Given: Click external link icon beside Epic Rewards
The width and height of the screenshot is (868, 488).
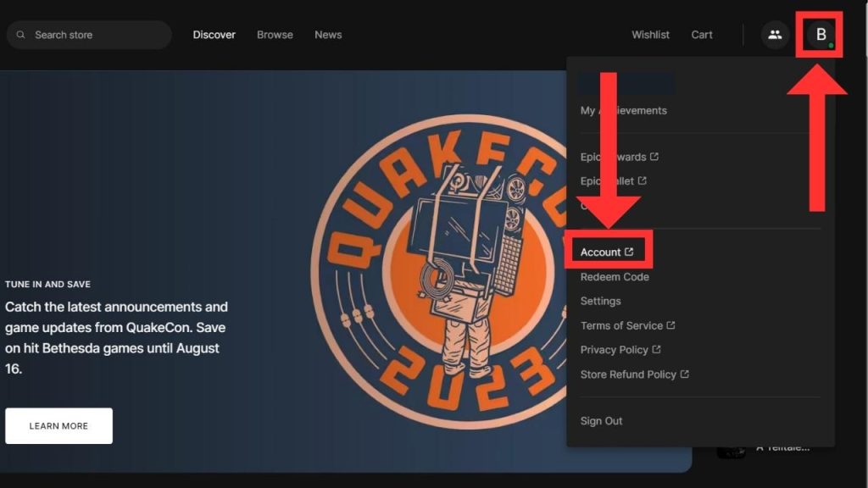Looking at the screenshot, I should coord(654,157).
